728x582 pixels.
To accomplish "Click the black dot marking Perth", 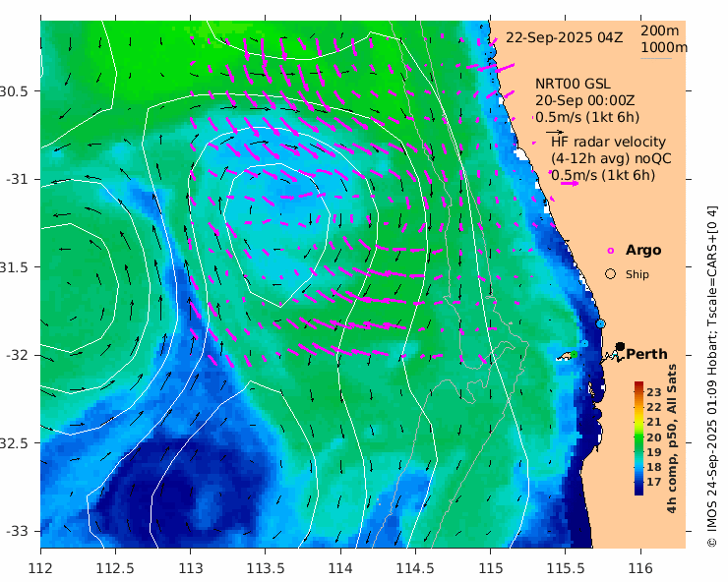I will pos(620,347).
